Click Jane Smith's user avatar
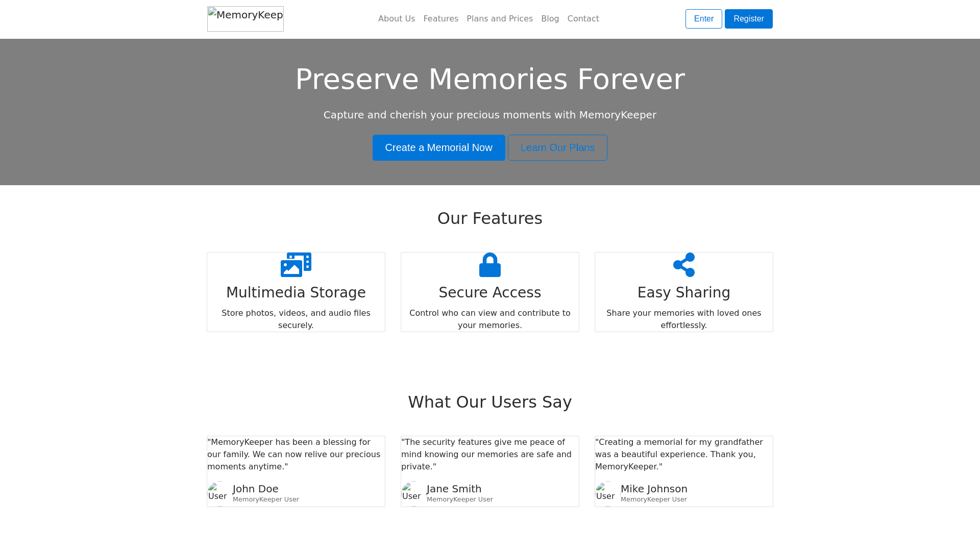 coord(413,493)
